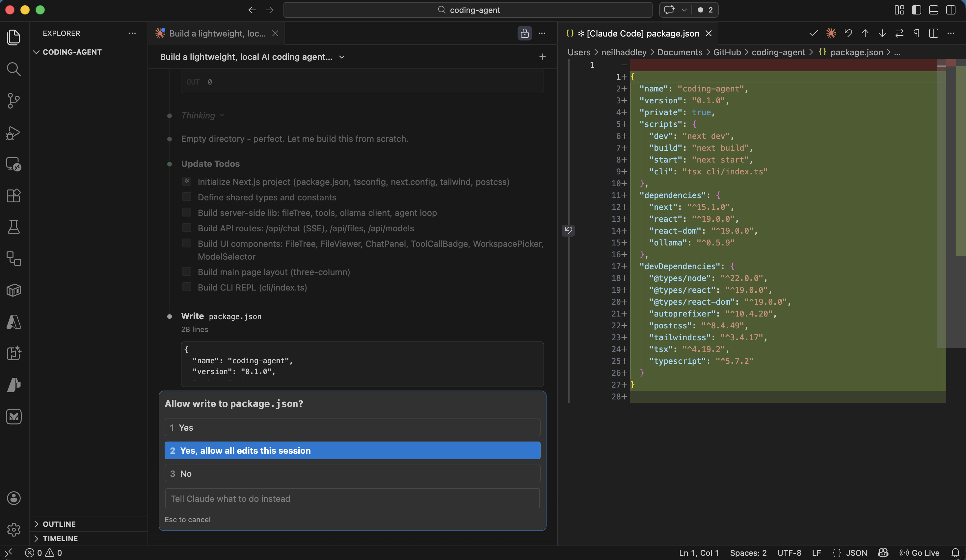Open the conversation title dropdown
Image resolution: width=966 pixels, height=560 pixels.
coord(341,57)
